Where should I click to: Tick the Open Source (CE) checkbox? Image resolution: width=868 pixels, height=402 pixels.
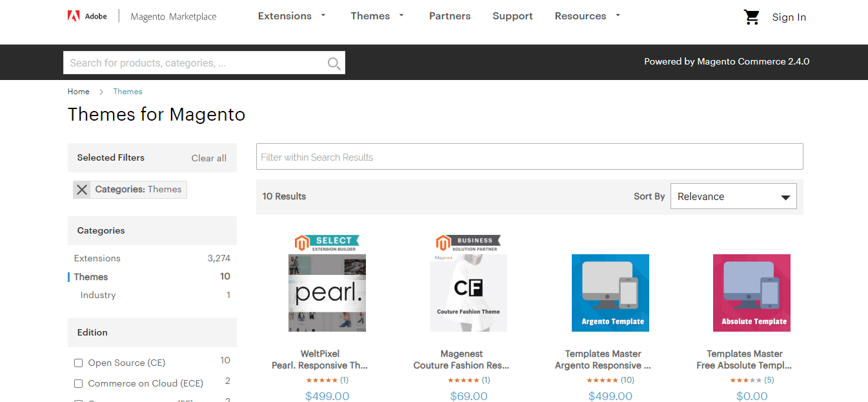[79, 363]
